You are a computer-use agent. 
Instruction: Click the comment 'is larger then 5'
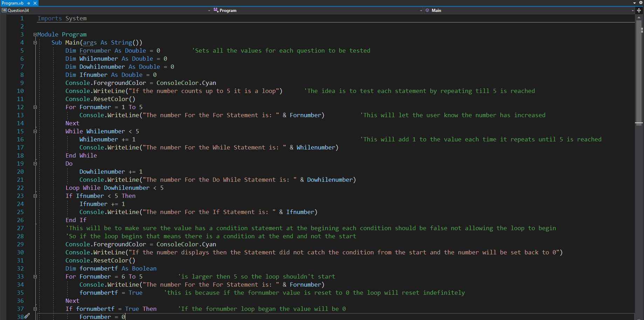pos(256,276)
